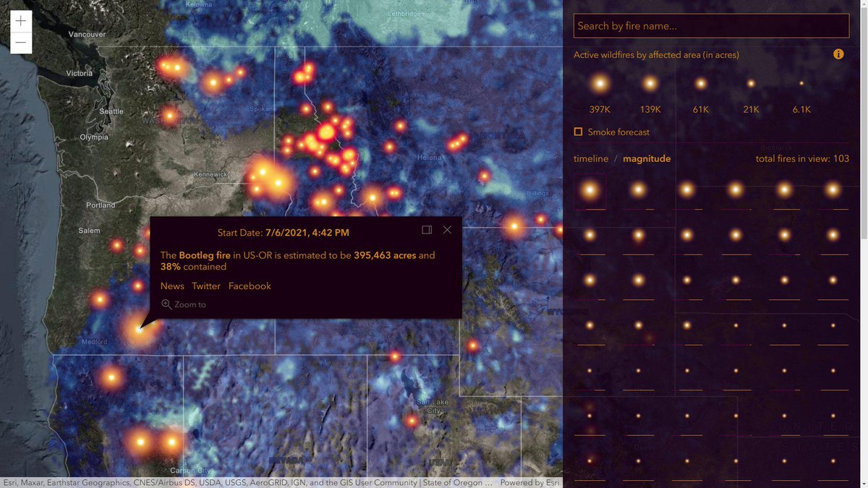Open the Twitter link for Bootleg fire
Image resolution: width=868 pixels, height=488 pixels.
click(206, 286)
